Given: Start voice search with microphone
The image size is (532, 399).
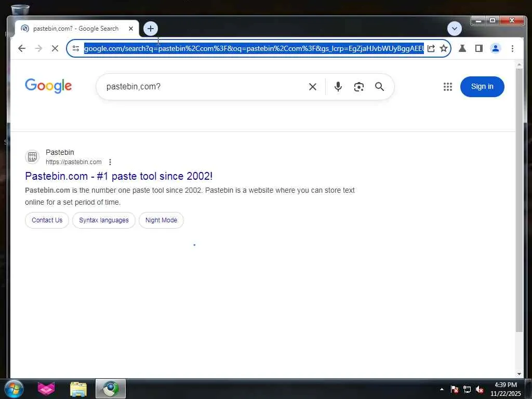Looking at the screenshot, I should [x=338, y=87].
